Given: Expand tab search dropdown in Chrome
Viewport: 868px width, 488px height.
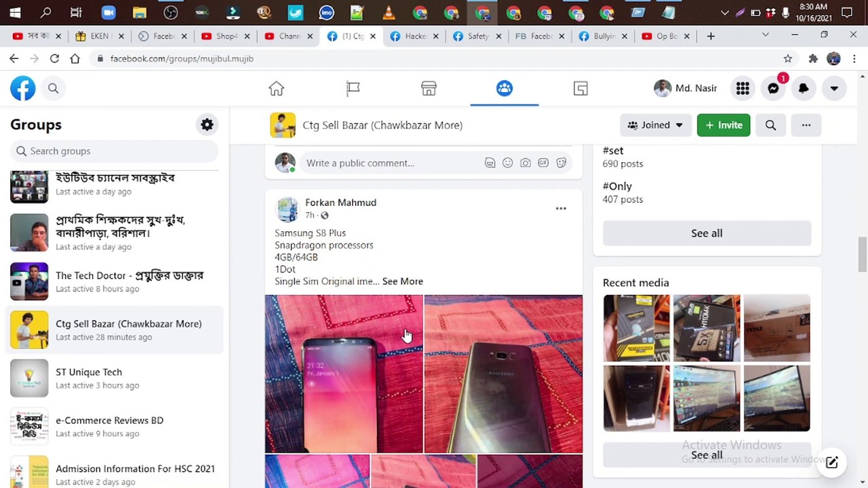Looking at the screenshot, I should (766, 35).
